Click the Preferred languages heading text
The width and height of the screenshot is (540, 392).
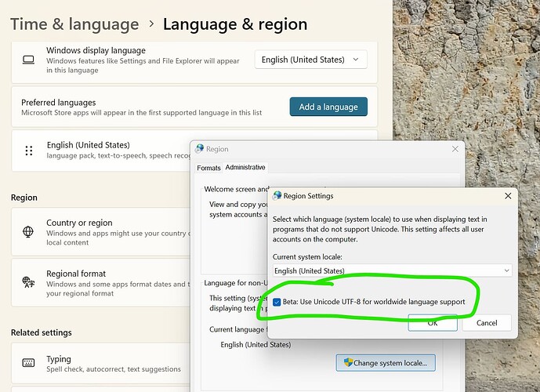pyautogui.click(x=59, y=103)
